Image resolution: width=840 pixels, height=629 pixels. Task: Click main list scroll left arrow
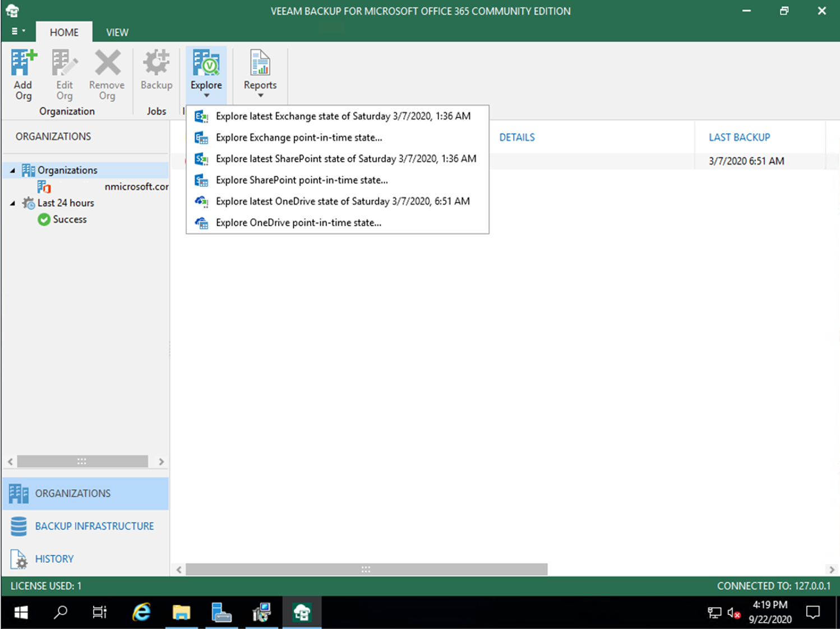click(x=179, y=570)
